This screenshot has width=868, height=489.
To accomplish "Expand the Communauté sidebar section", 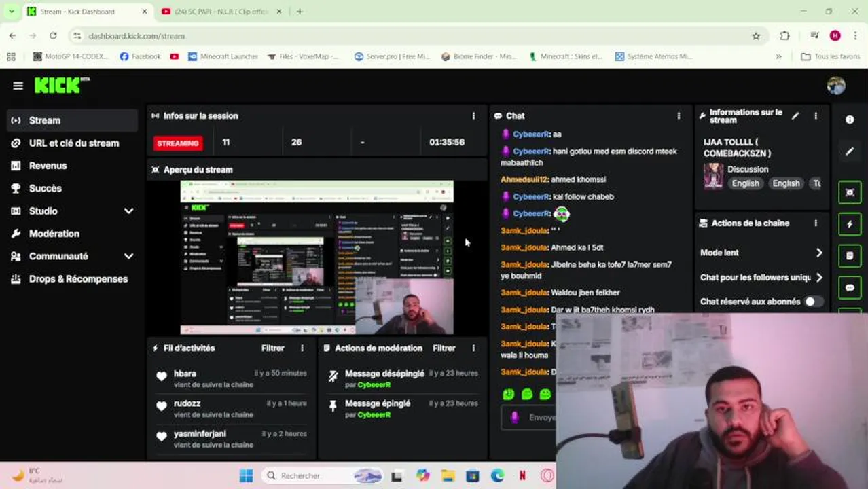I will pos(128,257).
